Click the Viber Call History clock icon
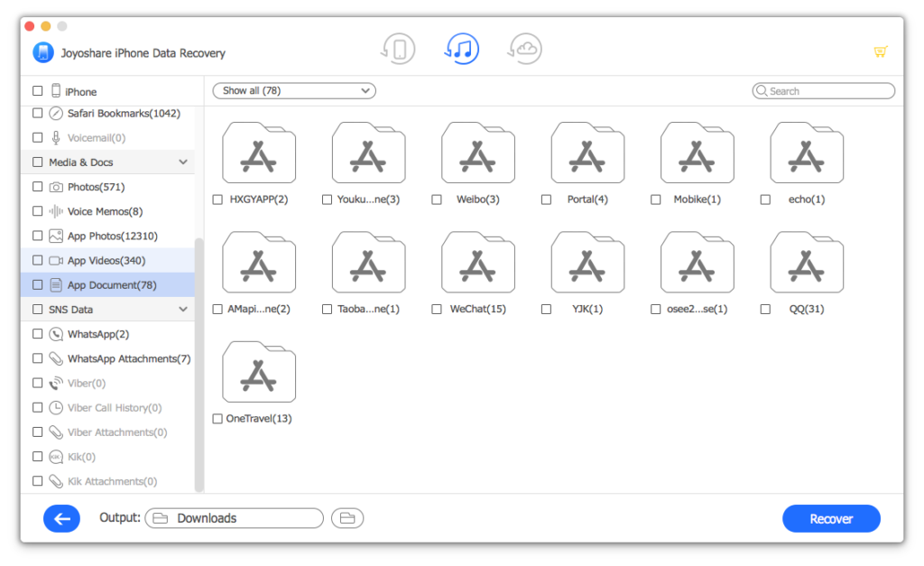Viewport: 924px width, 566px height. pyautogui.click(x=56, y=407)
